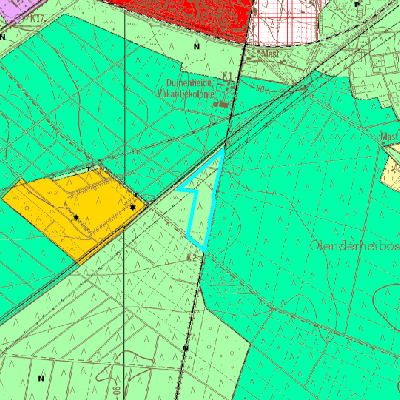Click the Mast label at the right edge
The height and width of the screenshot is (400, 400).
[x=390, y=136]
